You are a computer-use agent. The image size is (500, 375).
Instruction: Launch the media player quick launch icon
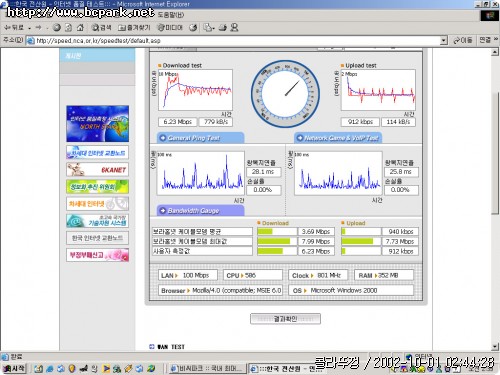[106, 369]
